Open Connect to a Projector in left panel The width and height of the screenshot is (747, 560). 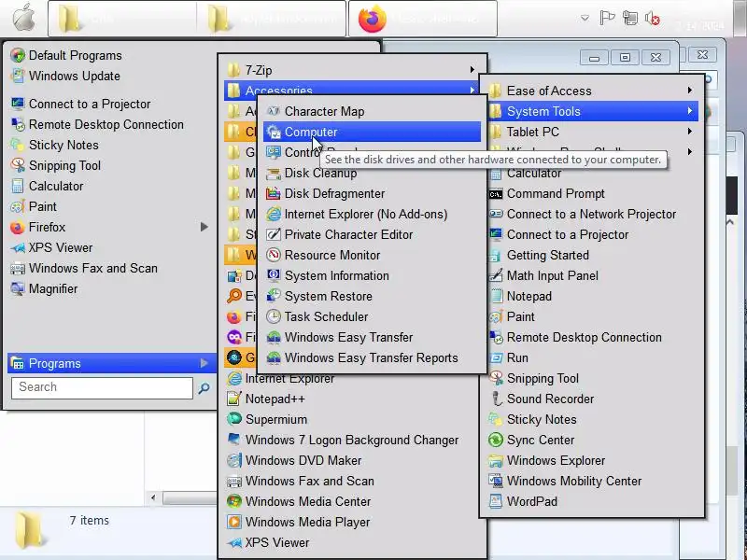(111, 104)
